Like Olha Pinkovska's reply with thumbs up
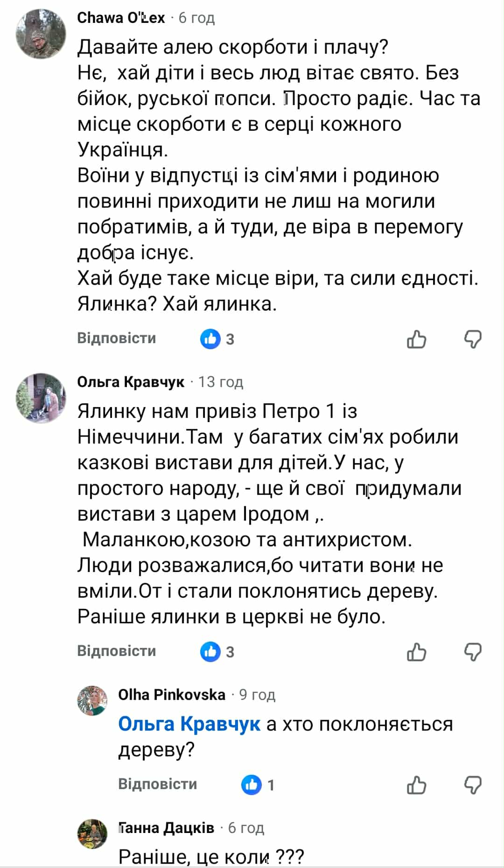Screen dimensions: 504x868 coord(416,785)
